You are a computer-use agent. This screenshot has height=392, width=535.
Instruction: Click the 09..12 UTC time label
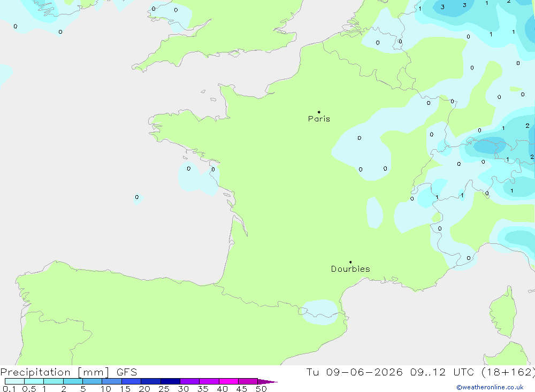[441, 372]
